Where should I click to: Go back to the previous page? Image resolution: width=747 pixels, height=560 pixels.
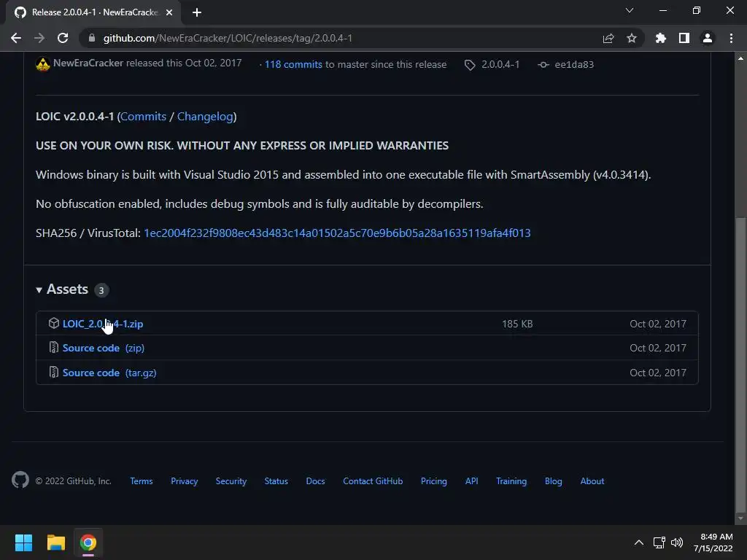[x=16, y=38]
